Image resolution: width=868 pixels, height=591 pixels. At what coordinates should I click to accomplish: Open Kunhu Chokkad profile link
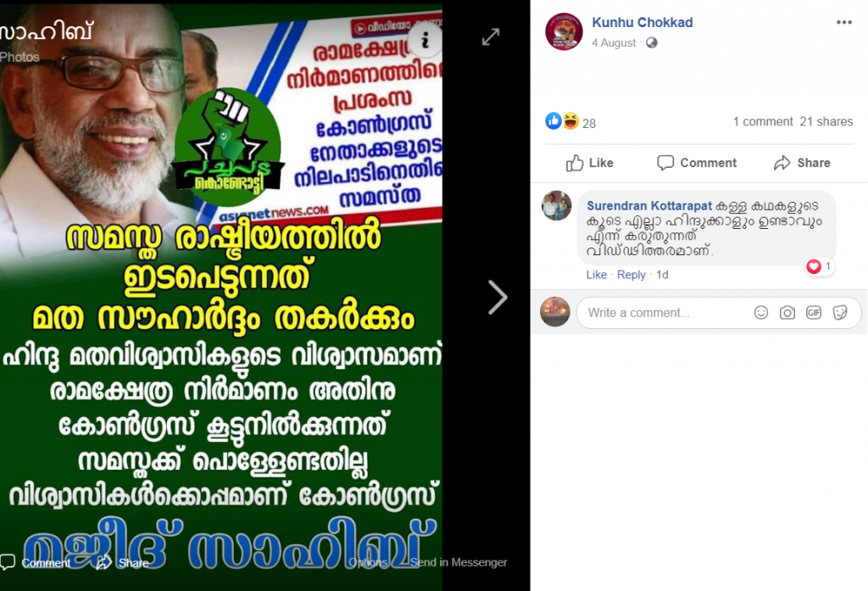643,22
